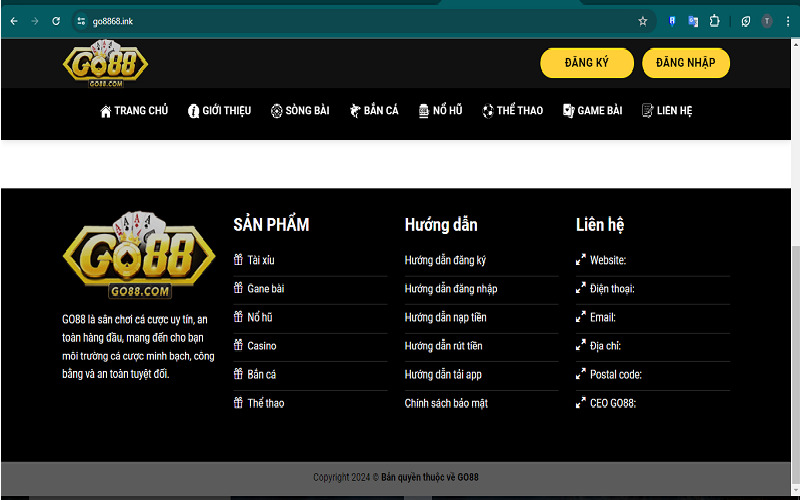
Task: Click the info icon beside GIỚI THIỆU
Action: click(x=193, y=111)
